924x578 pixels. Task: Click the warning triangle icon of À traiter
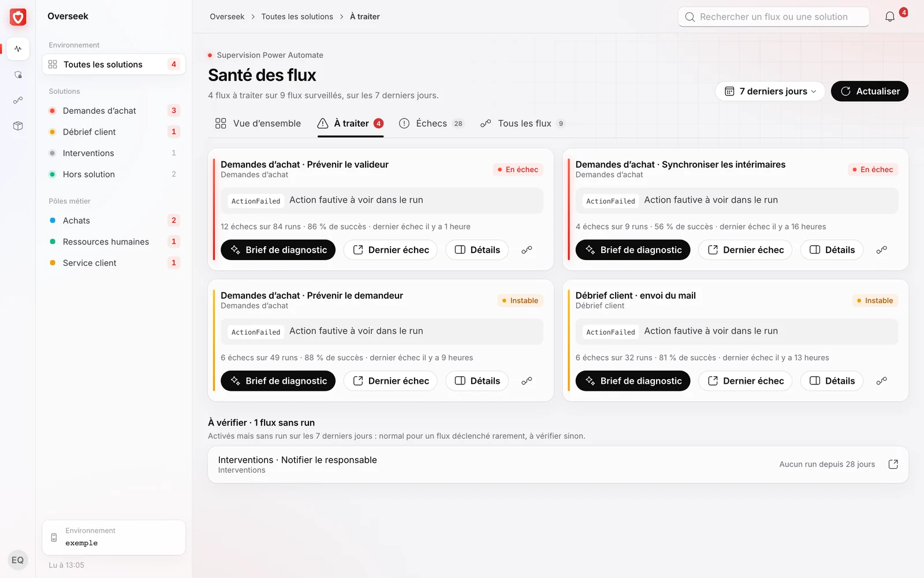point(323,123)
